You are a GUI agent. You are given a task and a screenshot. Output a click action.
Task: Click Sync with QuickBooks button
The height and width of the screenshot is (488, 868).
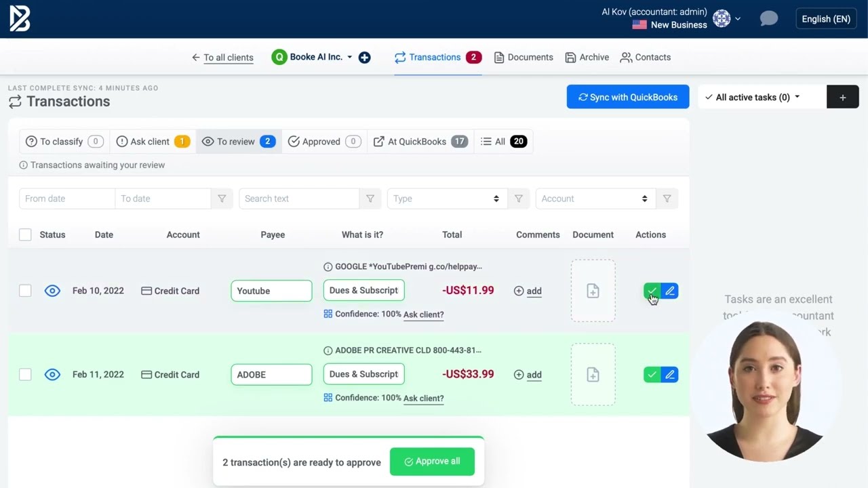pyautogui.click(x=628, y=97)
